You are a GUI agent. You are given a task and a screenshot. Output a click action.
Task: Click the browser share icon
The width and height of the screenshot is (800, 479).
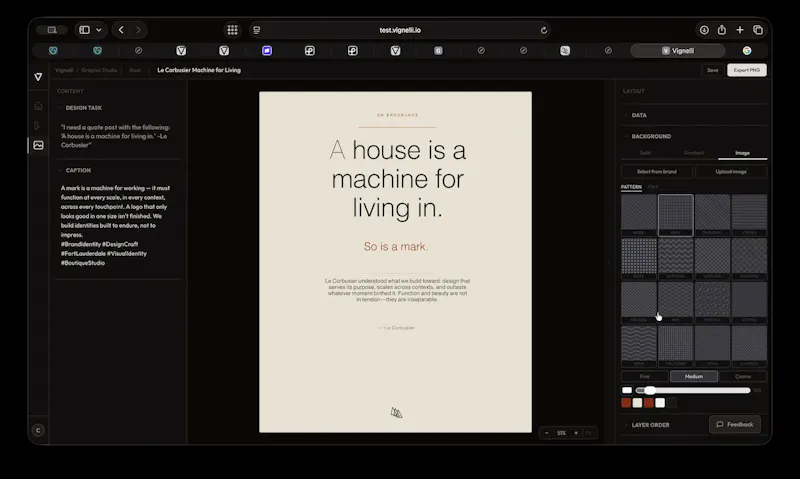[x=722, y=30]
